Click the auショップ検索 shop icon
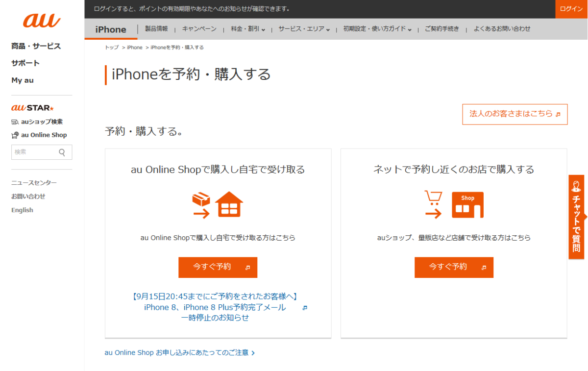Image resolution: width=588 pixels, height=371 pixels. click(x=15, y=122)
